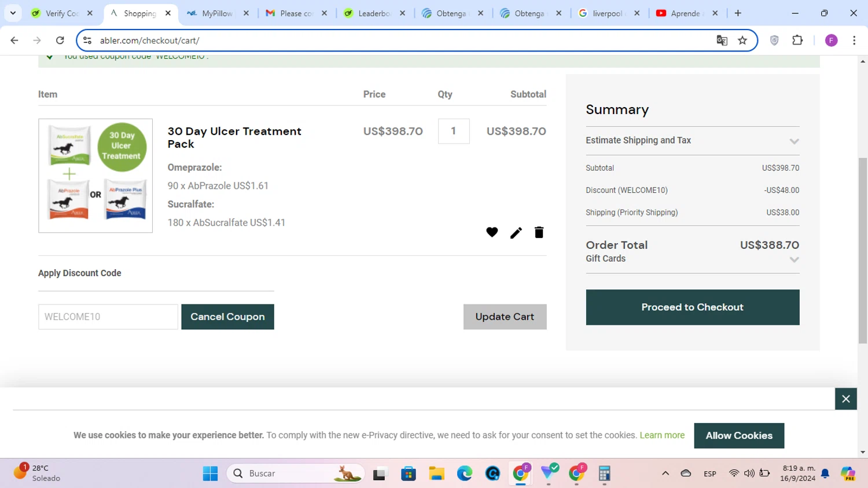
Task: Expand Estimate Shipping and Tax section
Action: click(692, 141)
